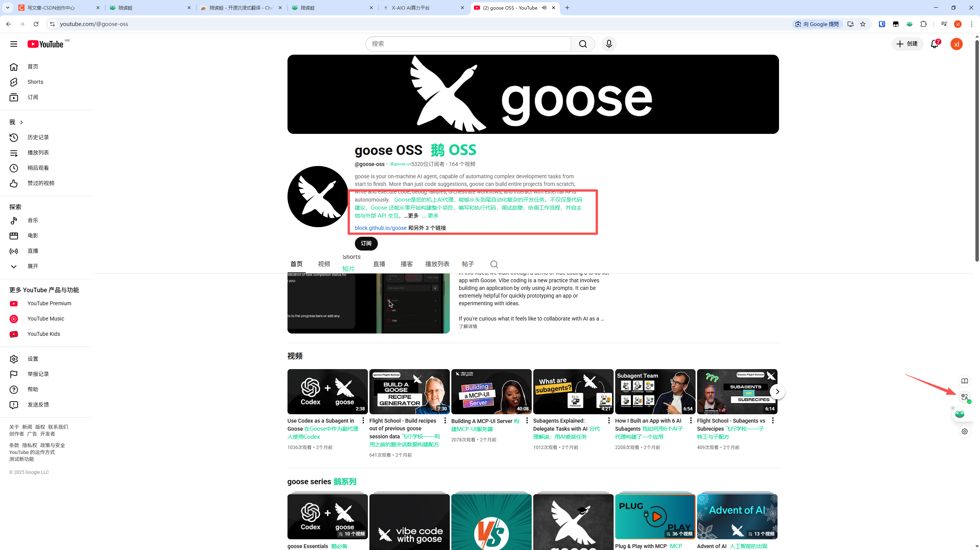The height and width of the screenshot is (550, 980).
Task: Open the YouTube hamburger guide menu
Action: click(x=14, y=44)
